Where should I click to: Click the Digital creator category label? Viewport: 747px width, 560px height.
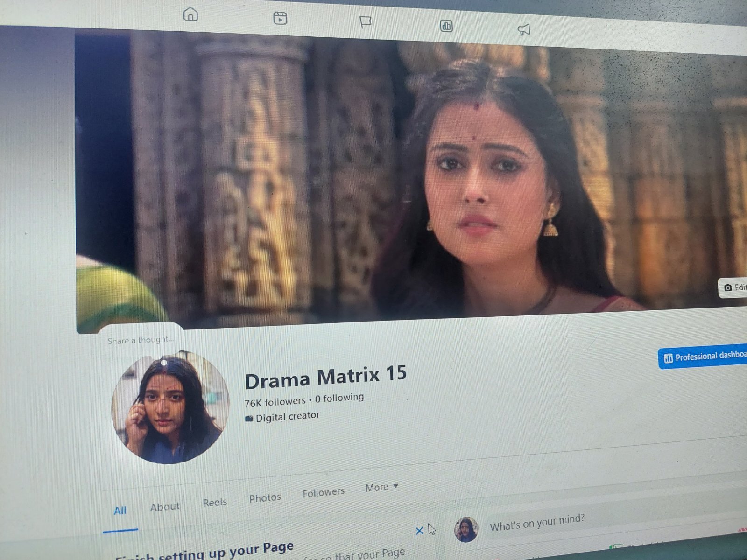tap(282, 416)
